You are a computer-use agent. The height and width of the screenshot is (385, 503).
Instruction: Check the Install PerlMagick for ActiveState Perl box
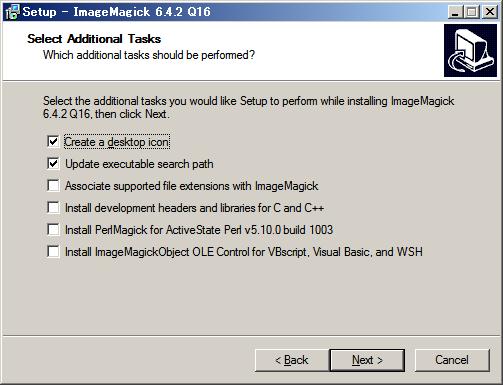pos(53,230)
